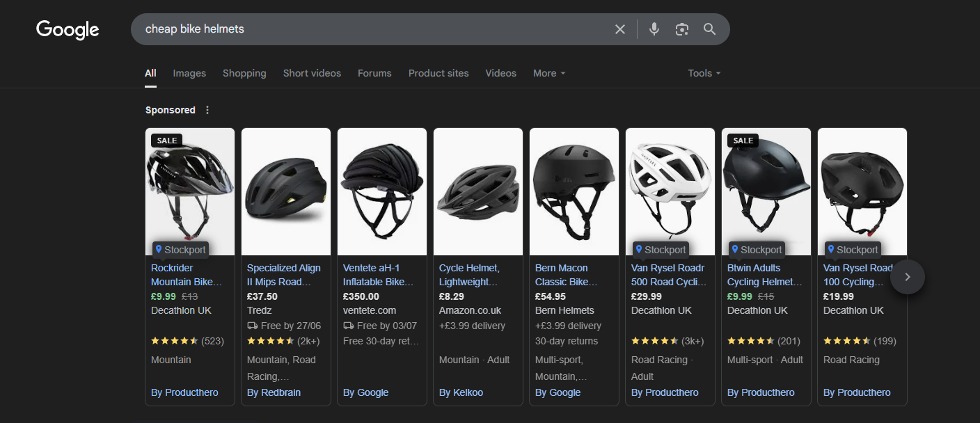Clear the search box text
Image resolution: width=980 pixels, height=423 pixels.
pyautogui.click(x=620, y=29)
